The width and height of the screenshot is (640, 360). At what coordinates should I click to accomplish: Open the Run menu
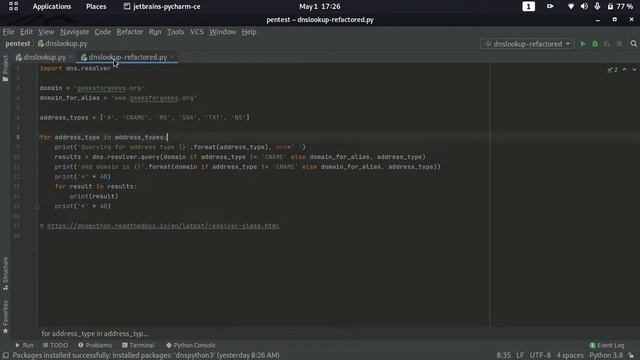[155, 32]
